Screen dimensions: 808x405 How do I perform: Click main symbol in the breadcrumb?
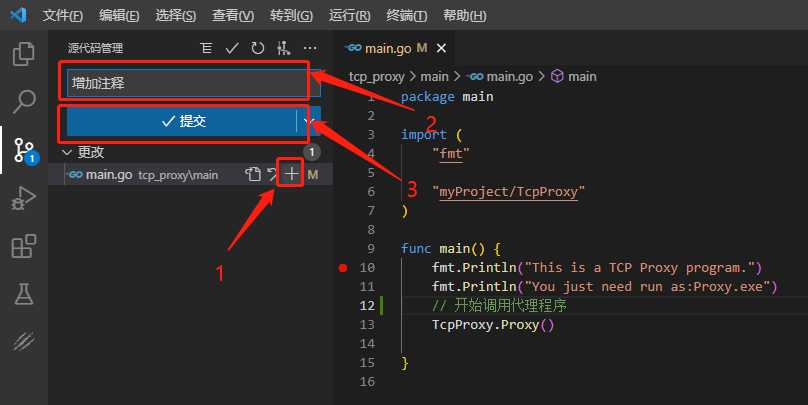pyautogui.click(x=574, y=77)
